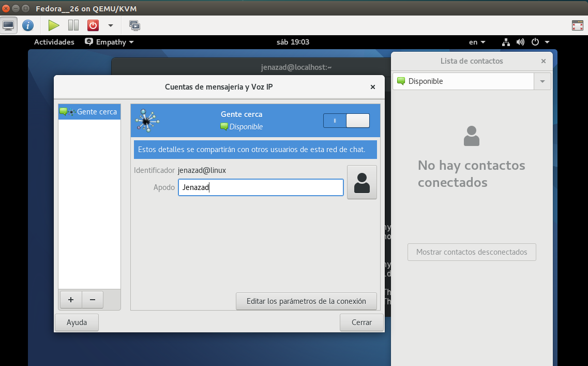588x366 pixels.
Task: Click the Apodo nickname text field
Action: click(261, 187)
